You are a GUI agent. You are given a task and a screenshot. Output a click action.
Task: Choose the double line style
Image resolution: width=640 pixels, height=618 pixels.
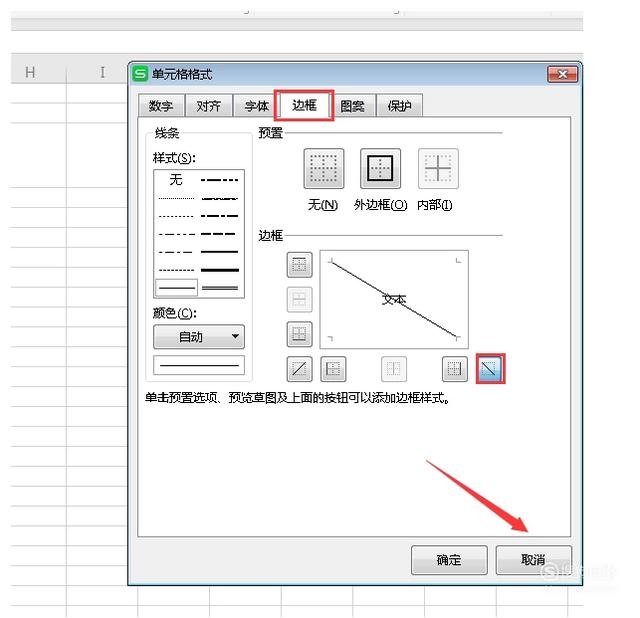(220, 288)
